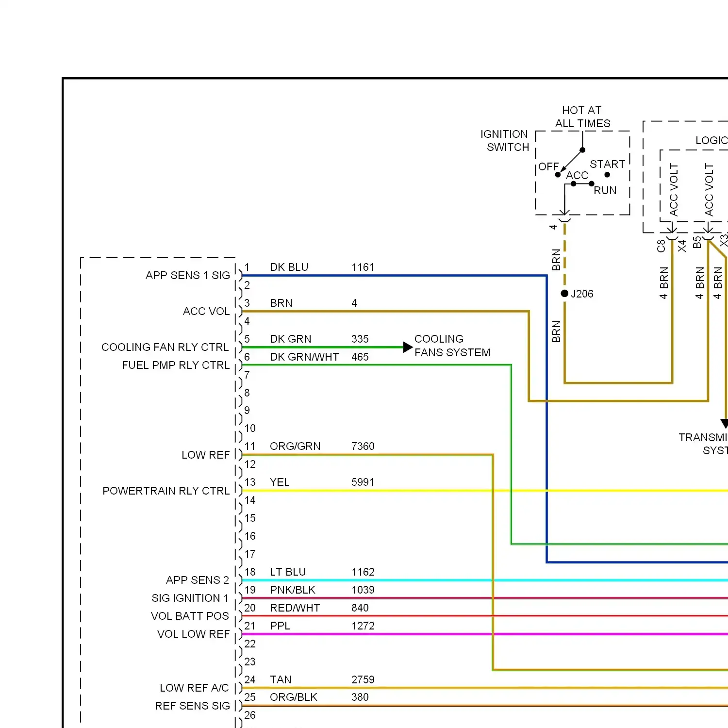This screenshot has width=728, height=728.
Task: Select the OFF switch position
Action: [548, 166]
